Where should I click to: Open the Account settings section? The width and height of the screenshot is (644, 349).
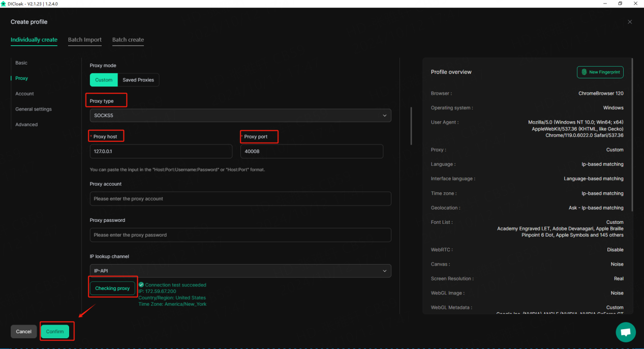click(x=24, y=94)
